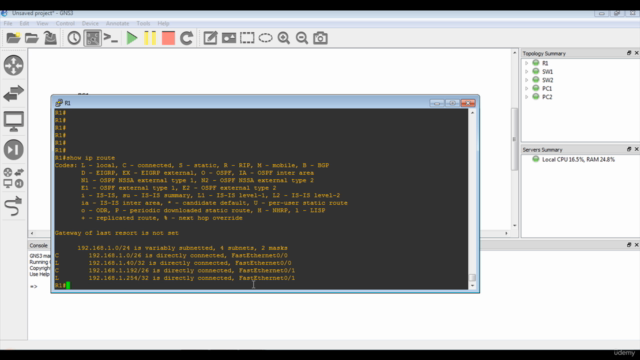Click R1 terminal scrollbar down arrow
The image size is (640, 360).
[x=472, y=286]
